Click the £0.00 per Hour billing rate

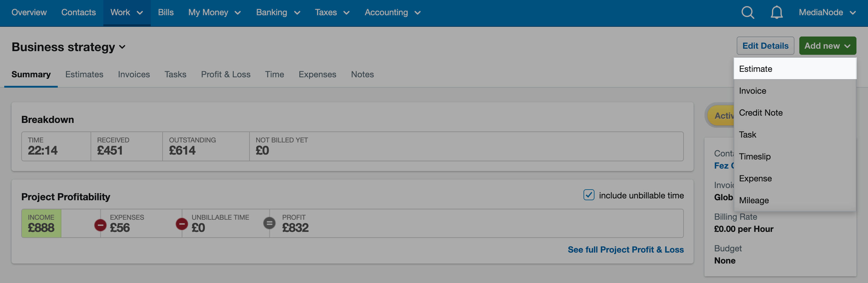[744, 229]
